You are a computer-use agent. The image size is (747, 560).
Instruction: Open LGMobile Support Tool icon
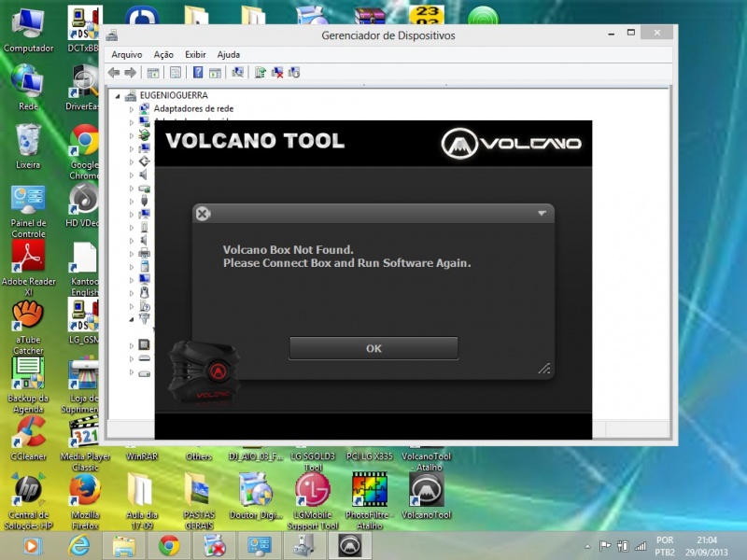point(313,500)
